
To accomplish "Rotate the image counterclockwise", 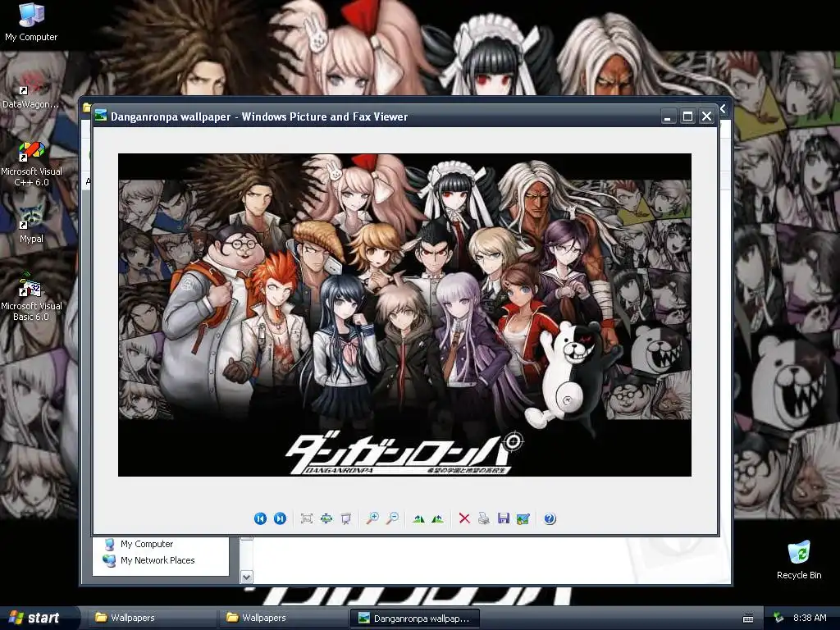I will [438, 518].
